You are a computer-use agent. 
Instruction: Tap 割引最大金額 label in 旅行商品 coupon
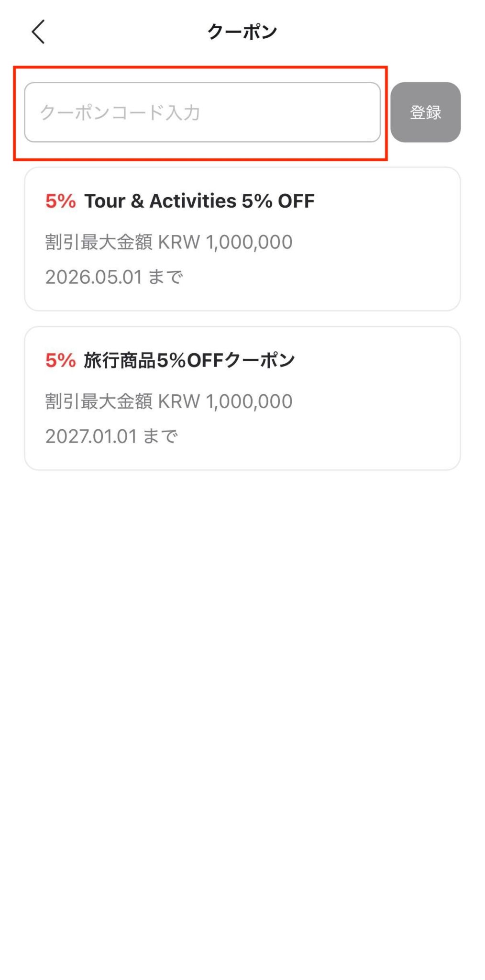pos(99,401)
